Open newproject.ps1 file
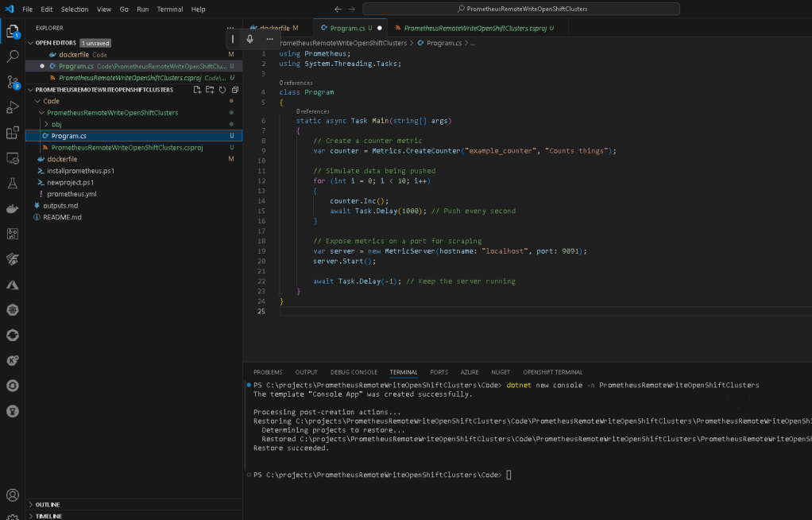 133,183
